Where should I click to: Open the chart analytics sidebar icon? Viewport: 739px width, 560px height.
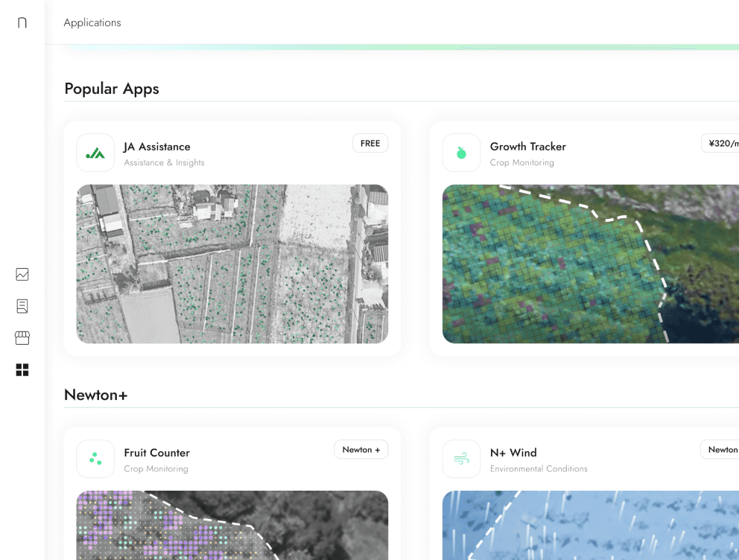[x=22, y=274]
